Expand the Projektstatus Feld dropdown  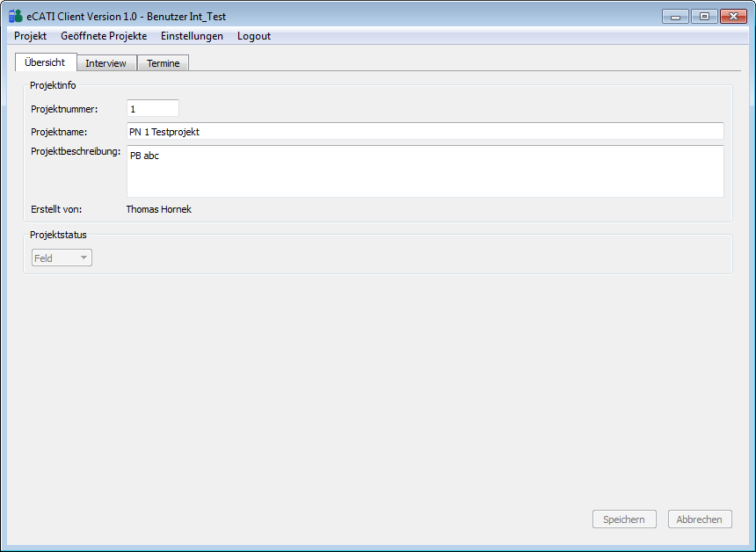[62, 258]
